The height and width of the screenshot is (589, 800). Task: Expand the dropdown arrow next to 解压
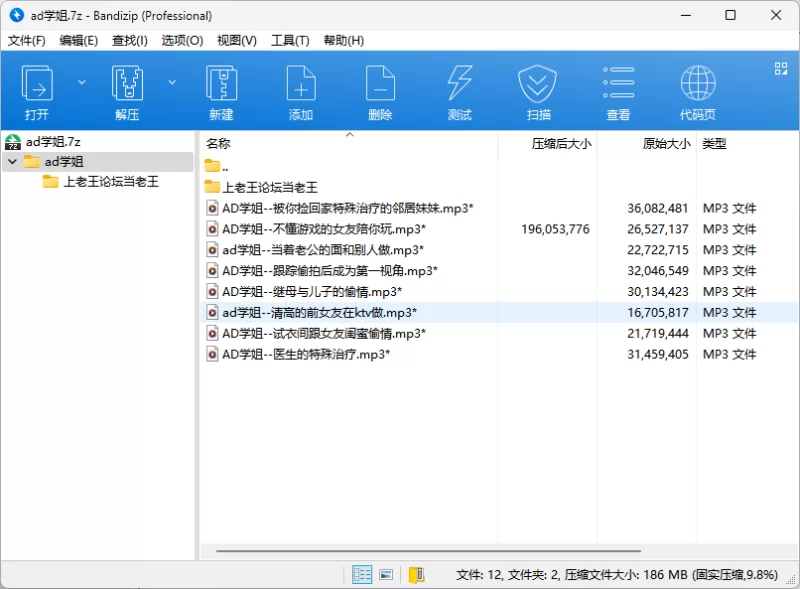172,82
